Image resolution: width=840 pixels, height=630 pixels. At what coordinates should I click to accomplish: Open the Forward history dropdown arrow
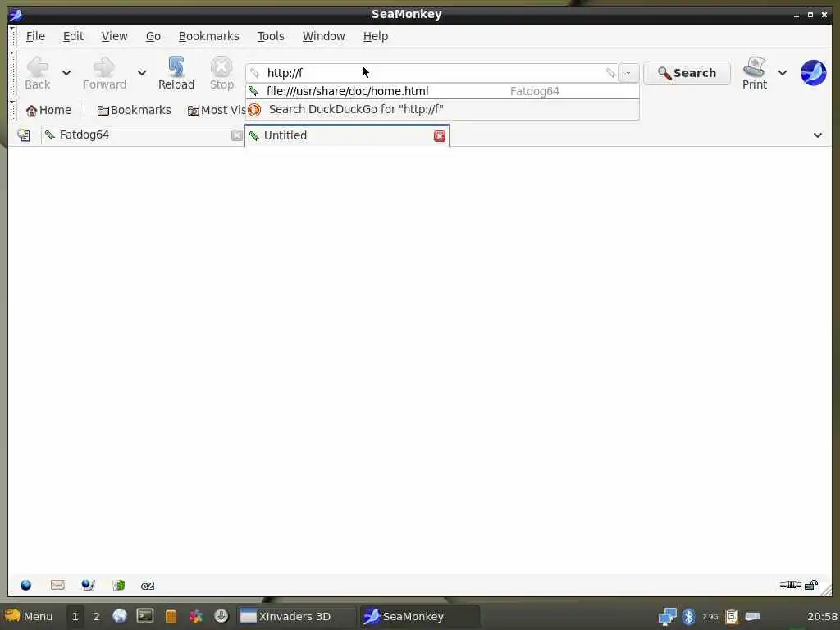pyautogui.click(x=142, y=73)
